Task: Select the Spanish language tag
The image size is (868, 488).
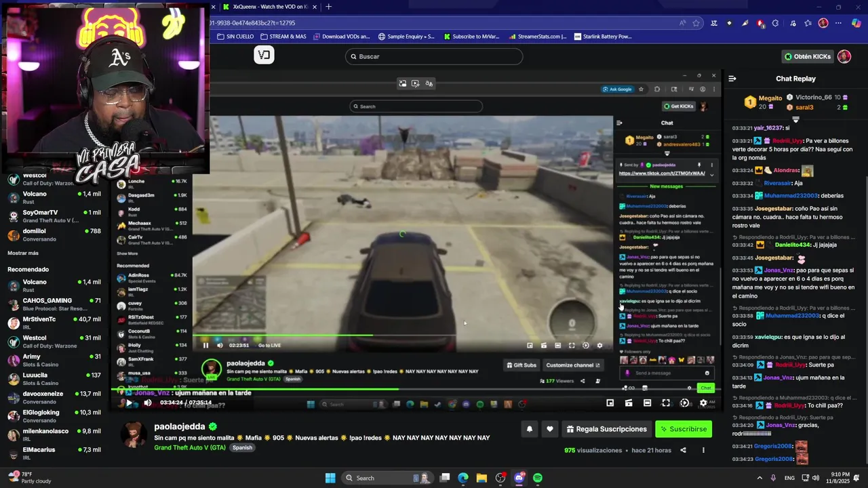Action: (241, 448)
